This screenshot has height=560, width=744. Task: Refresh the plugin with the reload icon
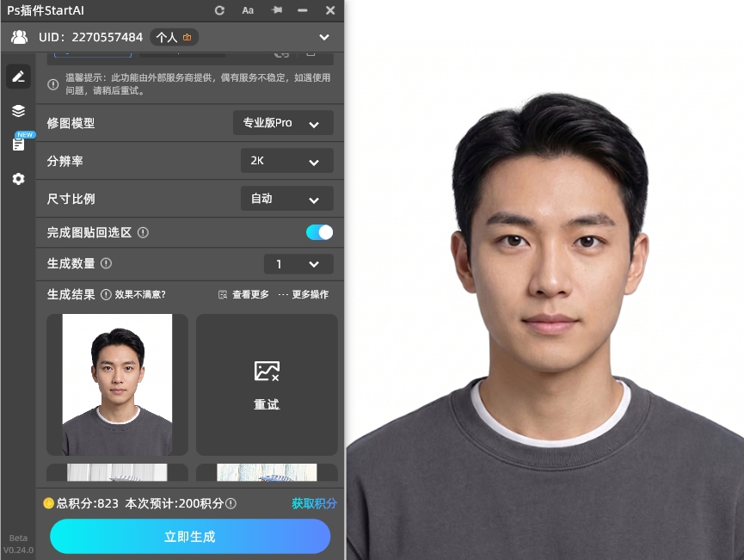tap(219, 10)
